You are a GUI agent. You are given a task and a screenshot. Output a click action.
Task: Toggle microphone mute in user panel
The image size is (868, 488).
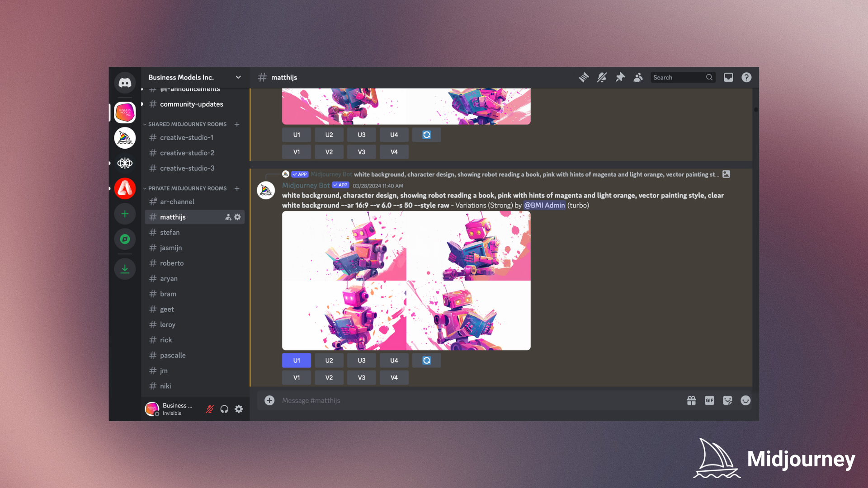point(210,409)
